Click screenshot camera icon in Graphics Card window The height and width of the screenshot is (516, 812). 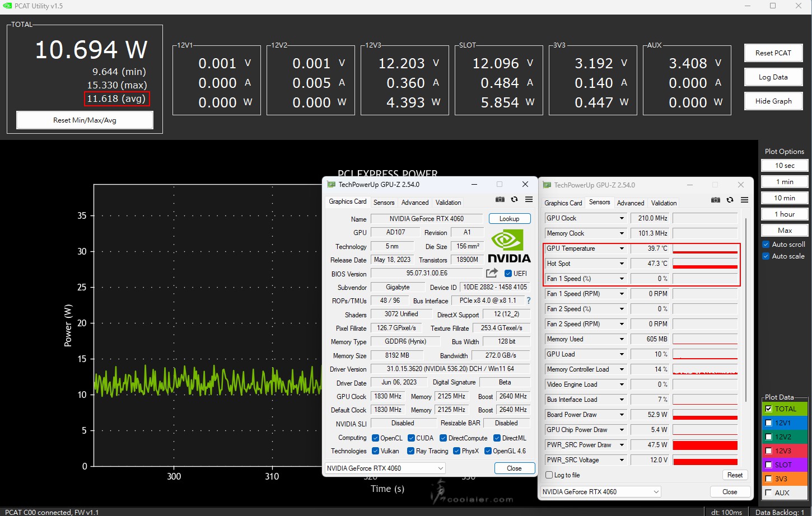click(500, 199)
